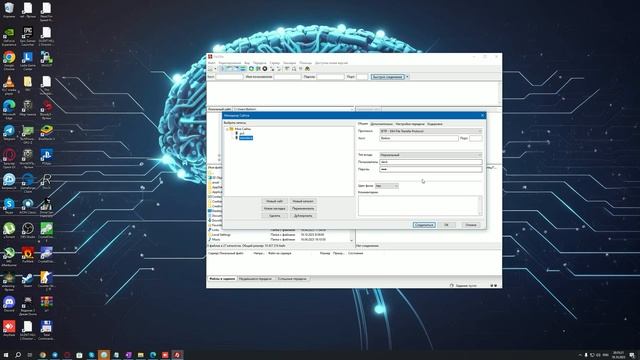
Task: Click the Удалить button
Action: (274, 216)
